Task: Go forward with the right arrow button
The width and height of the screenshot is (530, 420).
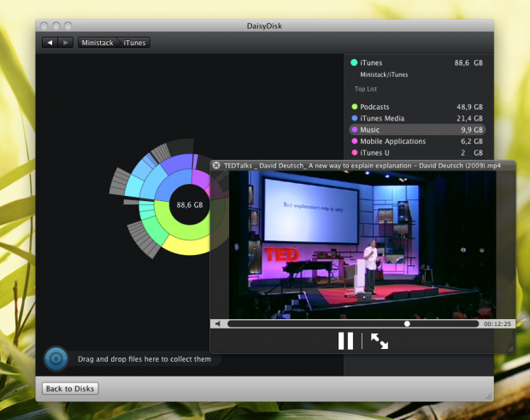Action: (66, 43)
